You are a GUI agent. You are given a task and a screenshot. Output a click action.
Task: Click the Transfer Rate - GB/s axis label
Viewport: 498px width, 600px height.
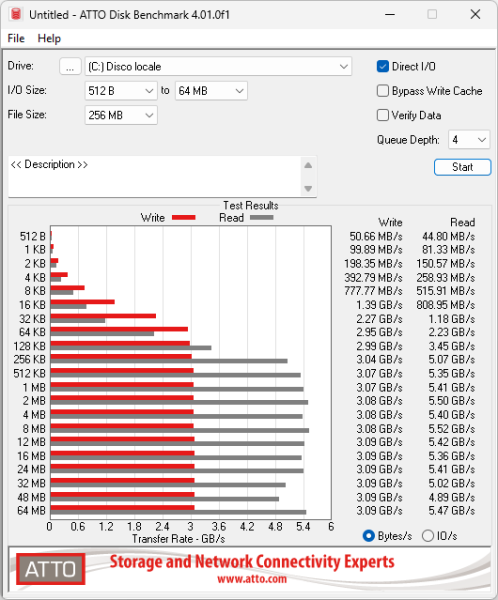coord(178,539)
